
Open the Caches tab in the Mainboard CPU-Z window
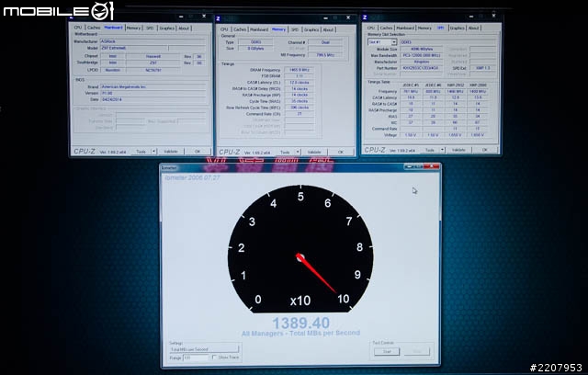point(94,28)
